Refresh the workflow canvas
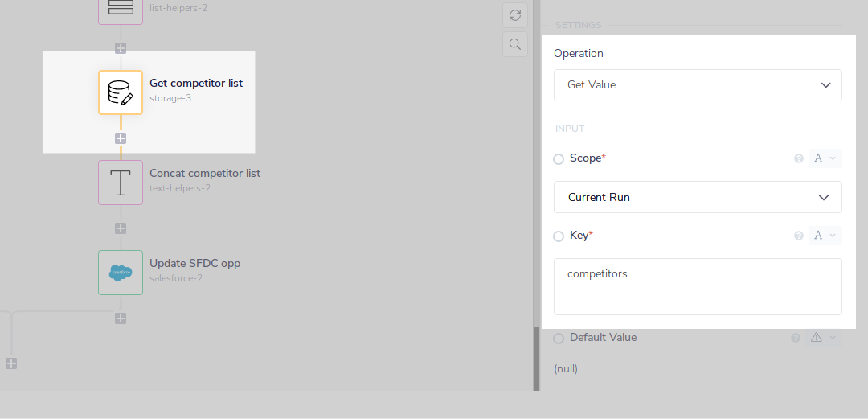The height and width of the screenshot is (419, 868). click(515, 15)
